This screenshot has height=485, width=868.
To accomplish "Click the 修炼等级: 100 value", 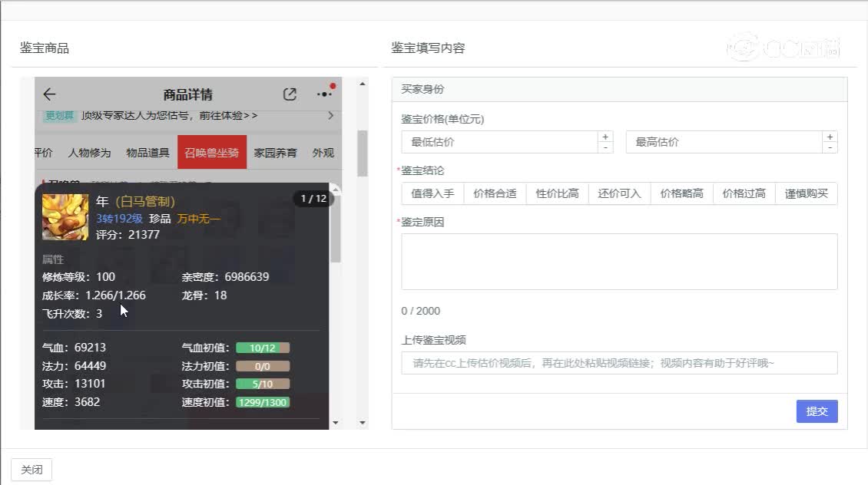I will click(x=78, y=276).
